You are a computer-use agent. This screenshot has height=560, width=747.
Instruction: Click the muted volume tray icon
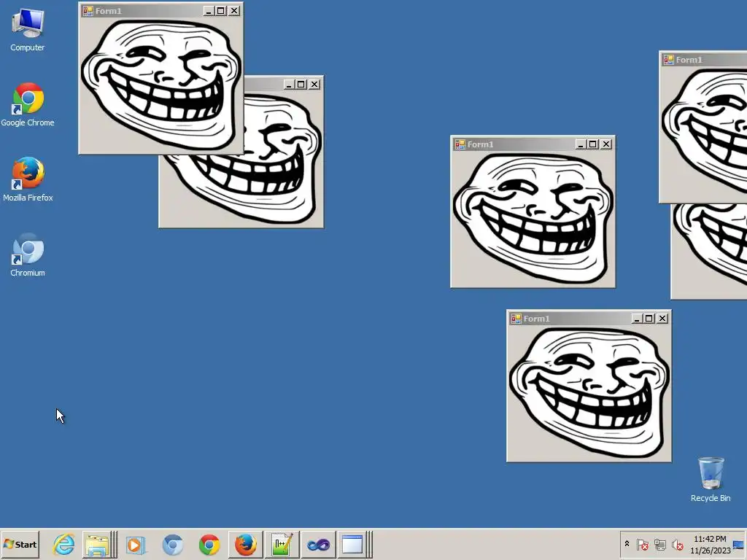pyautogui.click(x=677, y=544)
